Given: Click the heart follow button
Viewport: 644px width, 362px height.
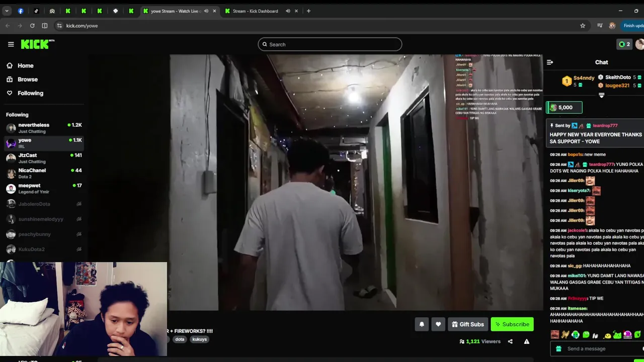Looking at the screenshot, I should 438,324.
